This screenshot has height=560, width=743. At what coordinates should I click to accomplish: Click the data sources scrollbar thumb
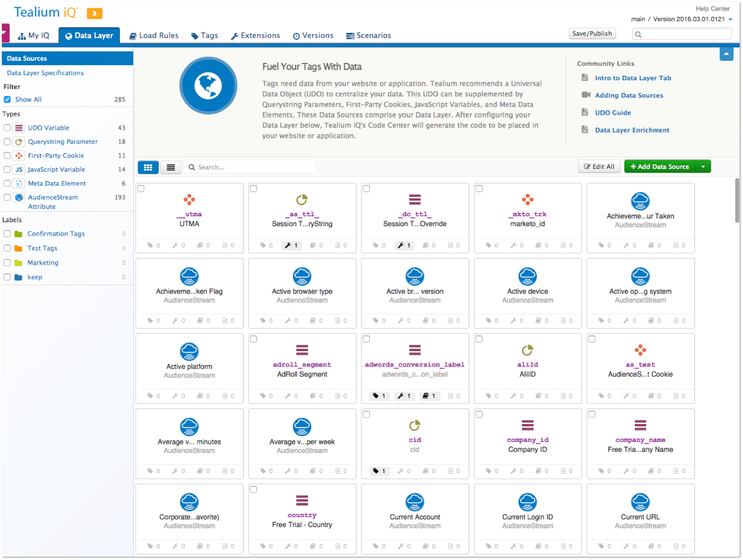737,201
